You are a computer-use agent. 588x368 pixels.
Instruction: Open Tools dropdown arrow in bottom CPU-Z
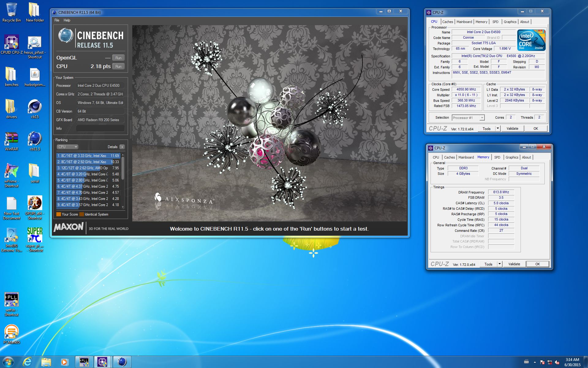[499, 264]
